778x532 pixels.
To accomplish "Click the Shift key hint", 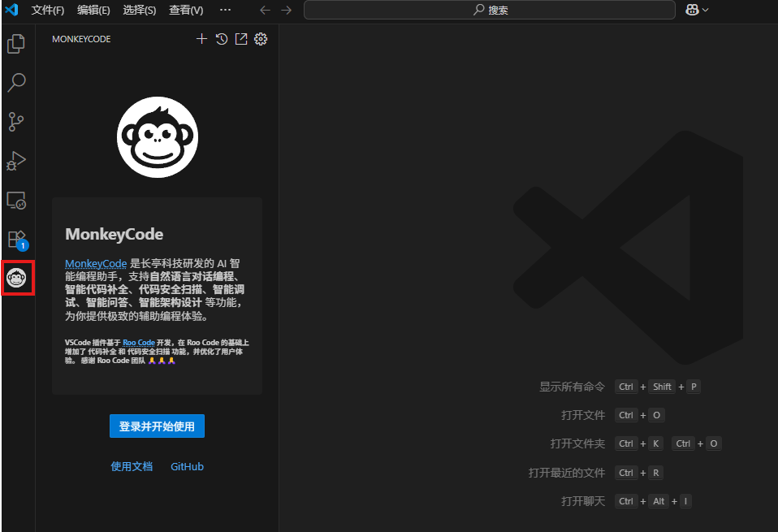I will pos(663,387).
